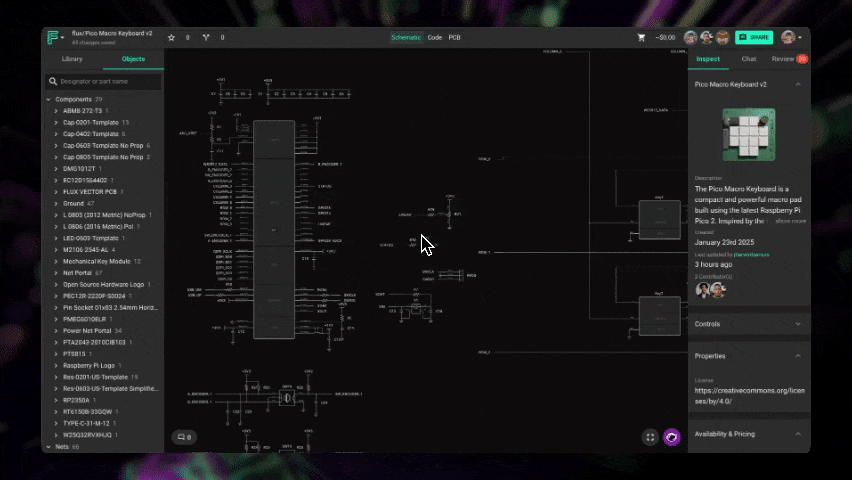The image size is (852, 480).
Task: Select the Open Source Hardware Logo row
Action: pyautogui.click(x=103, y=284)
